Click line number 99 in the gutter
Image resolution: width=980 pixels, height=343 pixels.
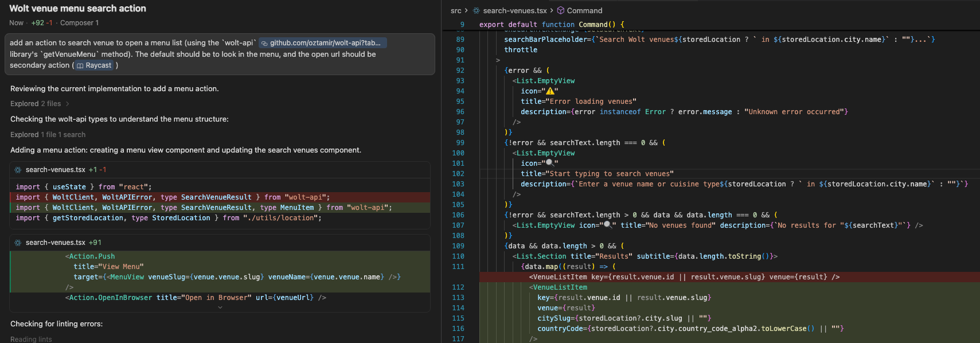pos(460,143)
